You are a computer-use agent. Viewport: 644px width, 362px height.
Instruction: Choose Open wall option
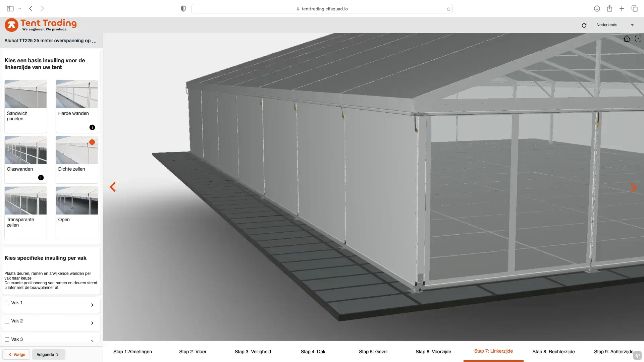pyautogui.click(x=77, y=213)
